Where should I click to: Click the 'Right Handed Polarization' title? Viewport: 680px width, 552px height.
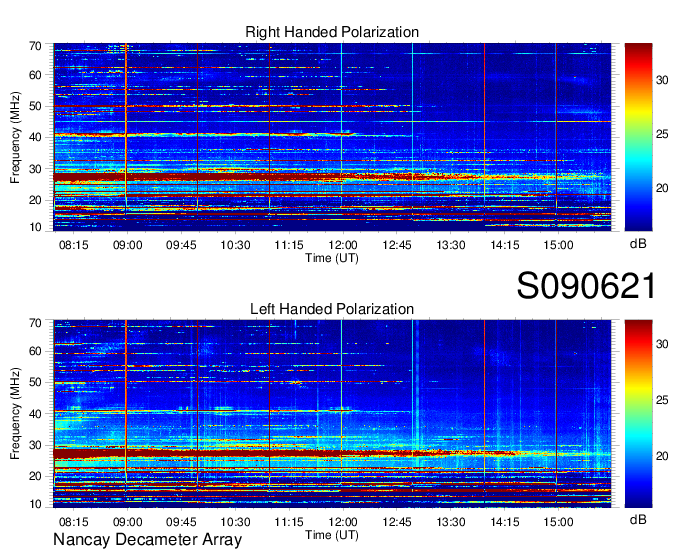pyautogui.click(x=332, y=32)
